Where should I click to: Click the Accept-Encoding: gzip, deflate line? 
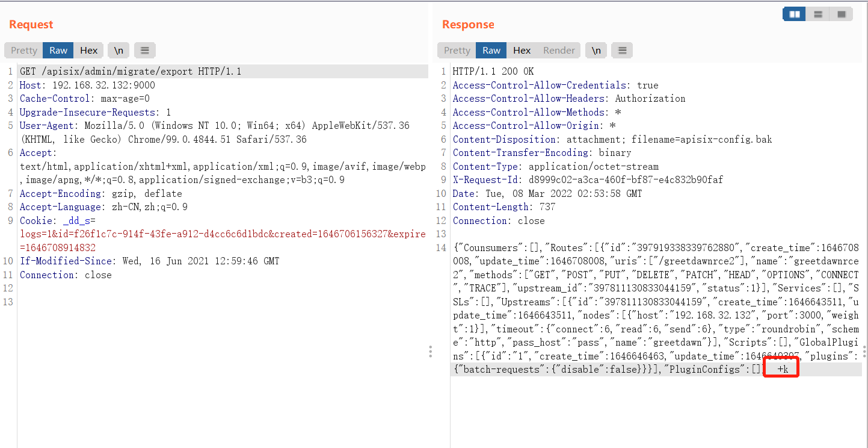pyautogui.click(x=101, y=194)
